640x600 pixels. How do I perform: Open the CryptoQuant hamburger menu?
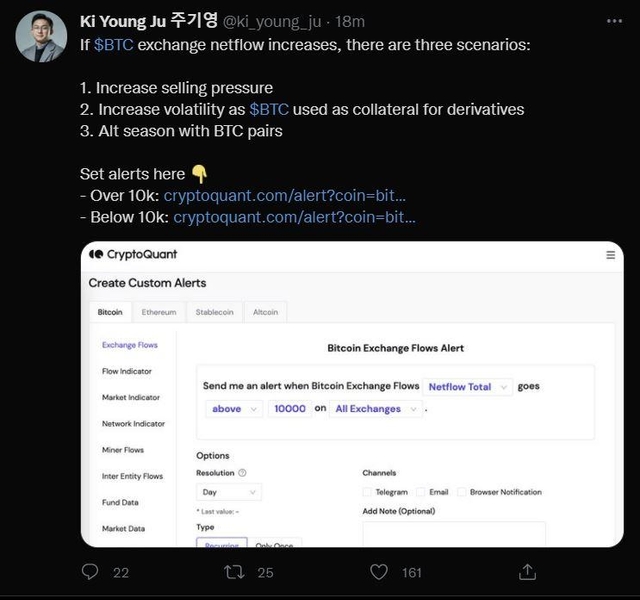(x=611, y=255)
